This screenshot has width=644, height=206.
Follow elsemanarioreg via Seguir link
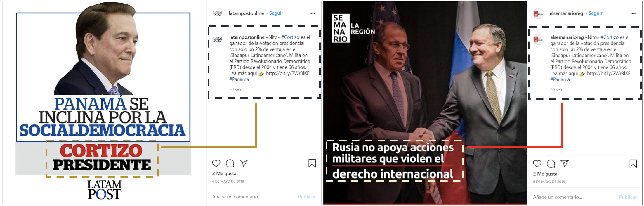click(x=595, y=13)
